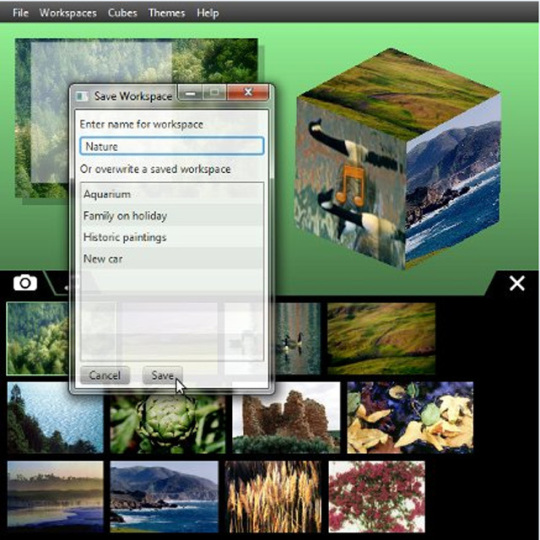Select Family on holiday workspace
540x540 pixels.
tap(172, 216)
